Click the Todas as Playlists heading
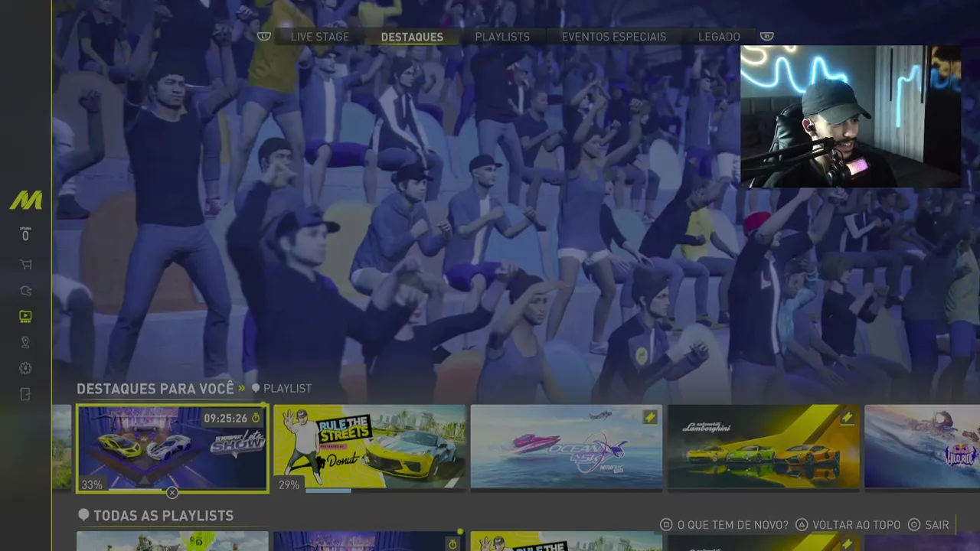Image resolution: width=980 pixels, height=551 pixels. pyautogui.click(x=163, y=516)
